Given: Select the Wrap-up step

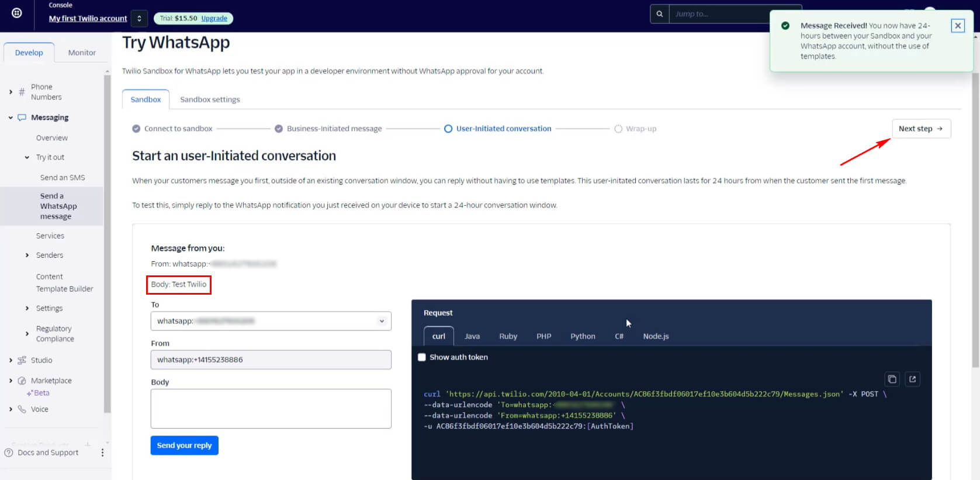Looking at the screenshot, I should click(x=635, y=129).
